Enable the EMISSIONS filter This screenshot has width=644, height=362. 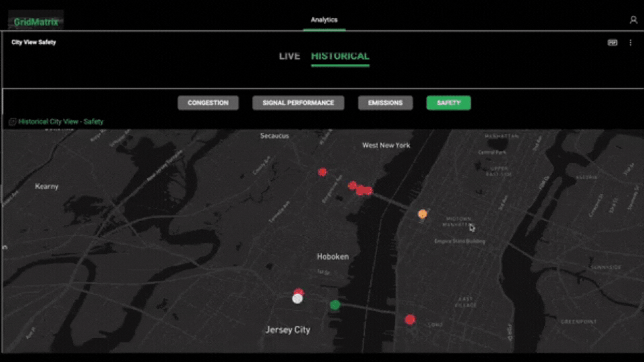click(x=385, y=103)
